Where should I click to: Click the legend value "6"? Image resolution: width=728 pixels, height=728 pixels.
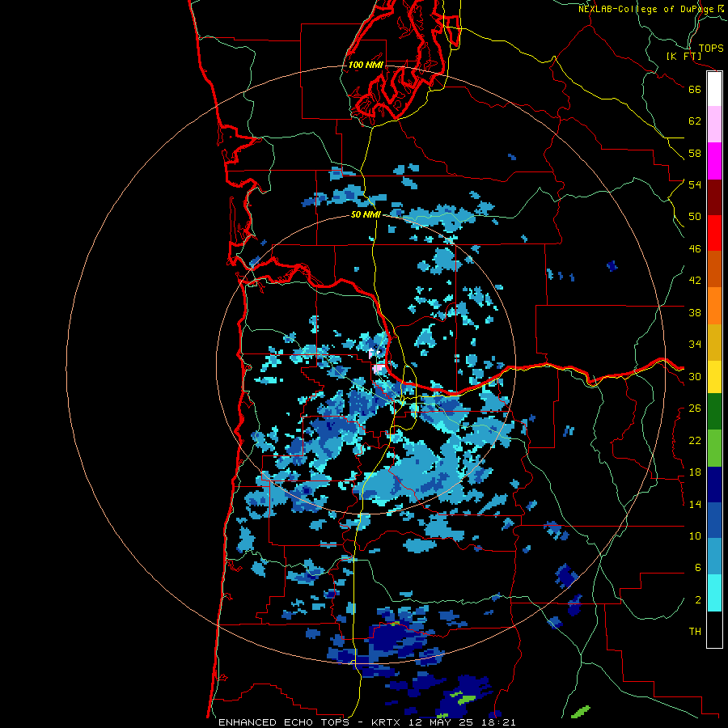click(698, 568)
